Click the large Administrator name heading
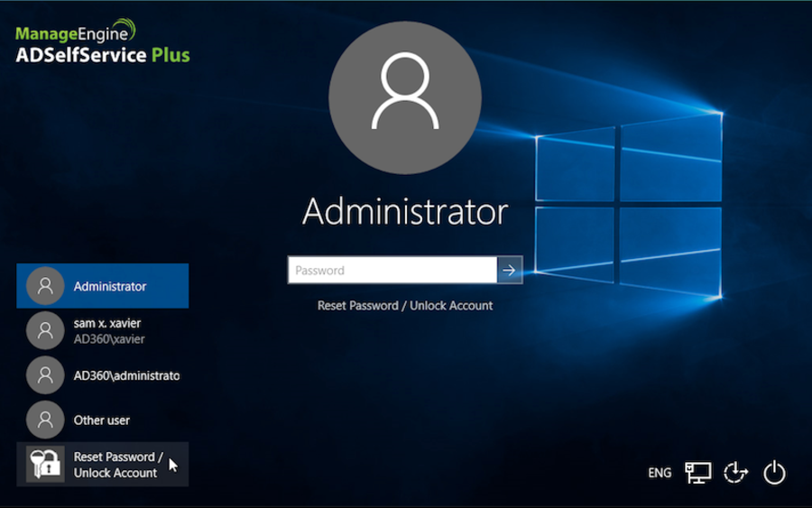The height and width of the screenshot is (508, 812). point(405,212)
